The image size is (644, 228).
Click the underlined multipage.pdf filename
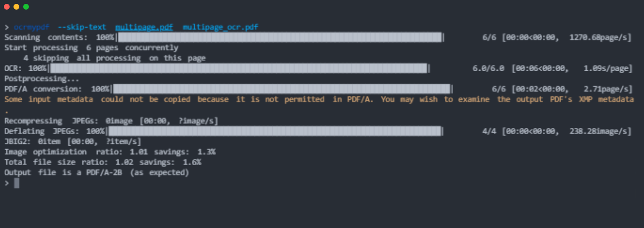tap(144, 27)
